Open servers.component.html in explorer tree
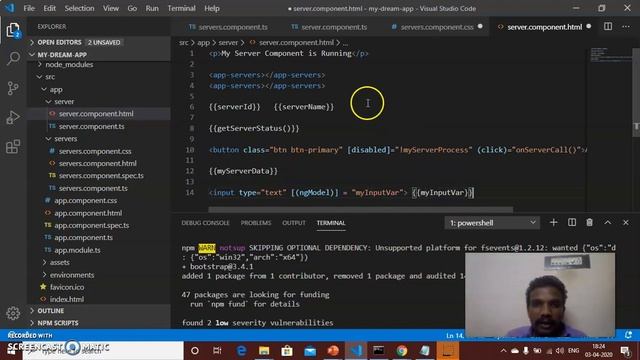 [x=98, y=163]
